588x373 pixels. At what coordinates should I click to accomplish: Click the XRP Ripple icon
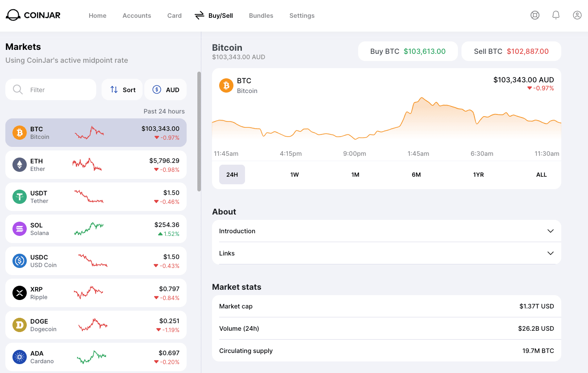[x=20, y=293]
